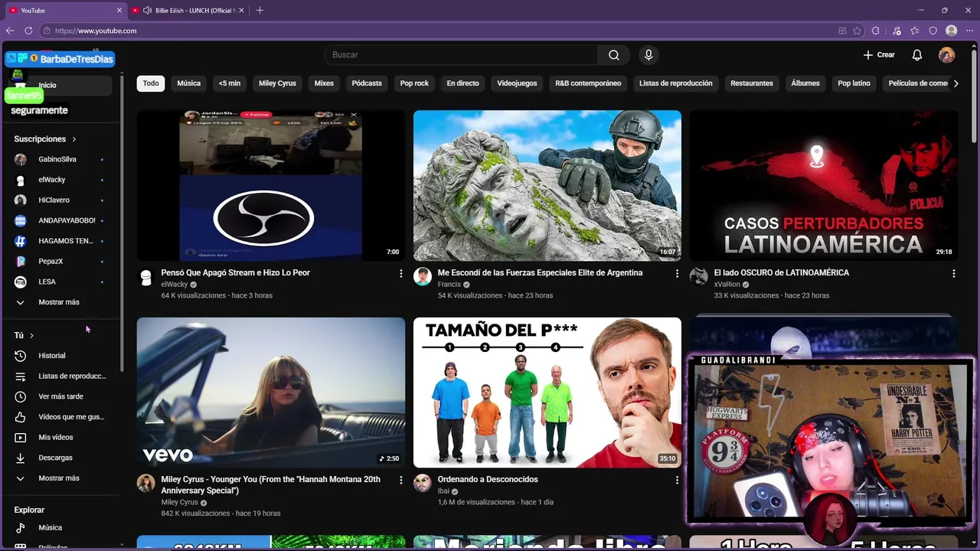Expand Tú section chevron
The width and height of the screenshot is (980, 551).
point(31,335)
